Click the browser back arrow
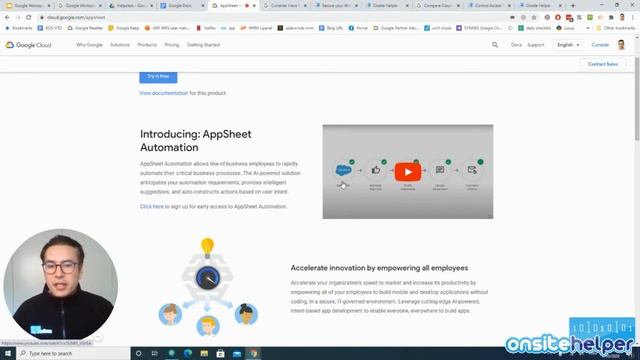 [x=7, y=18]
